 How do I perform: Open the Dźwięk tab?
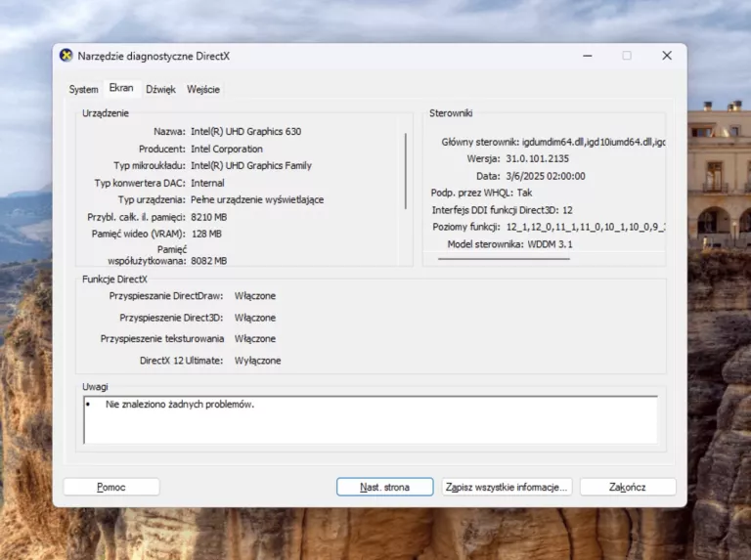pos(160,89)
